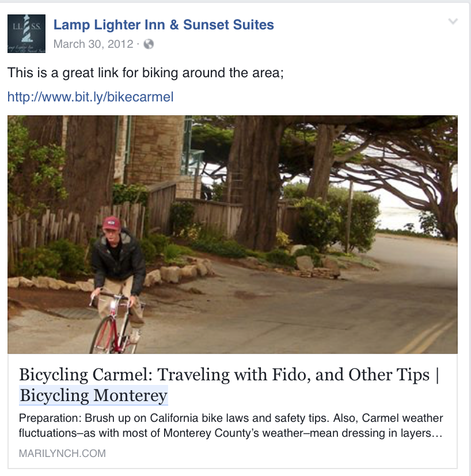
Task: Click the globe public-audience icon
Action: 149,44
